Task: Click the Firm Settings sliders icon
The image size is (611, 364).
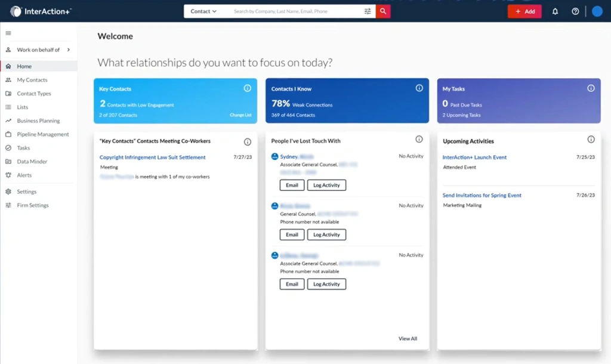Action: point(8,205)
